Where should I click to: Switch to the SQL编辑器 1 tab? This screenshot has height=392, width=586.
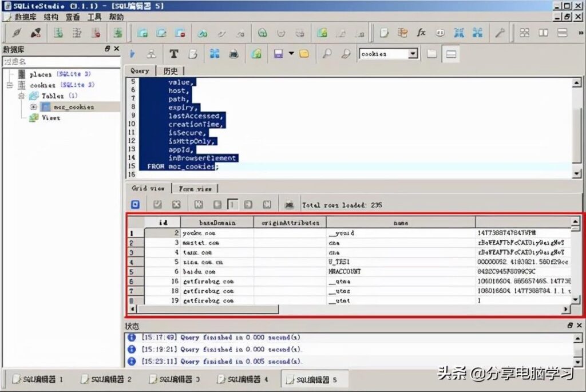click(37, 379)
